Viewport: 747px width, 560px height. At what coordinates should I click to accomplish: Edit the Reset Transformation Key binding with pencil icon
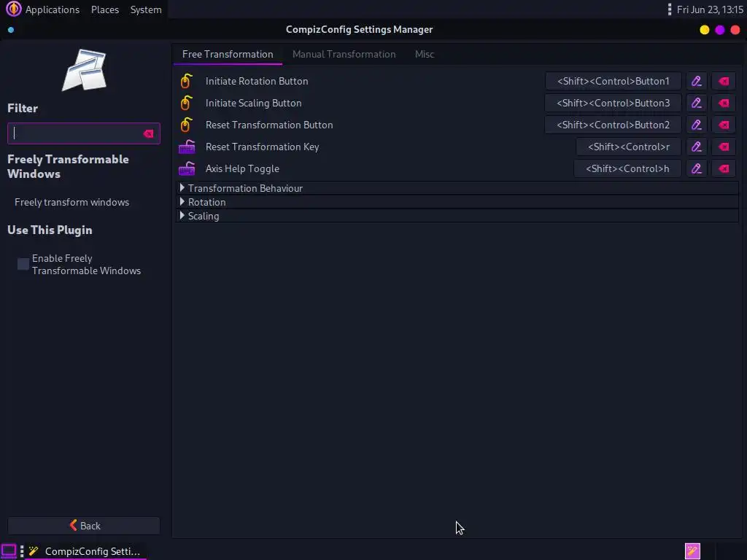coord(697,147)
